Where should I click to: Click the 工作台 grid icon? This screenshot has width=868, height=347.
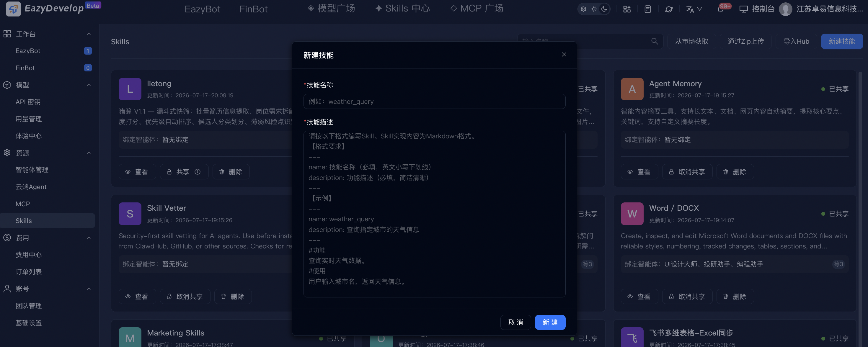tap(7, 34)
